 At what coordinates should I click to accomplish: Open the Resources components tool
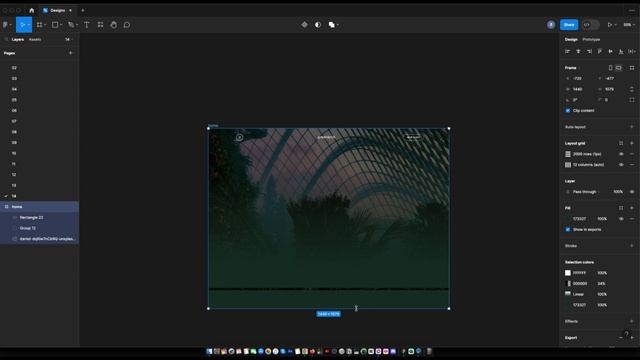[100, 25]
